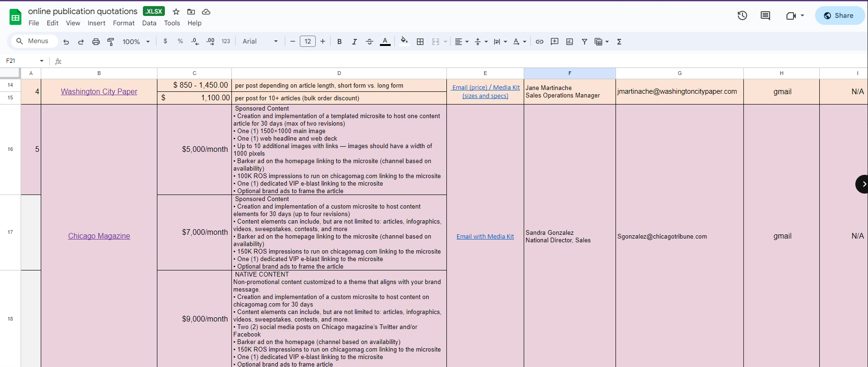The width and height of the screenshot is (868, 367).
Task: Select column F header
Action: pos(570,73)
